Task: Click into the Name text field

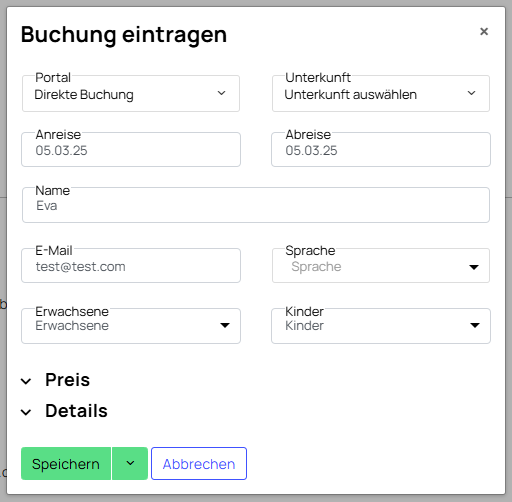Action: [256, 205]
